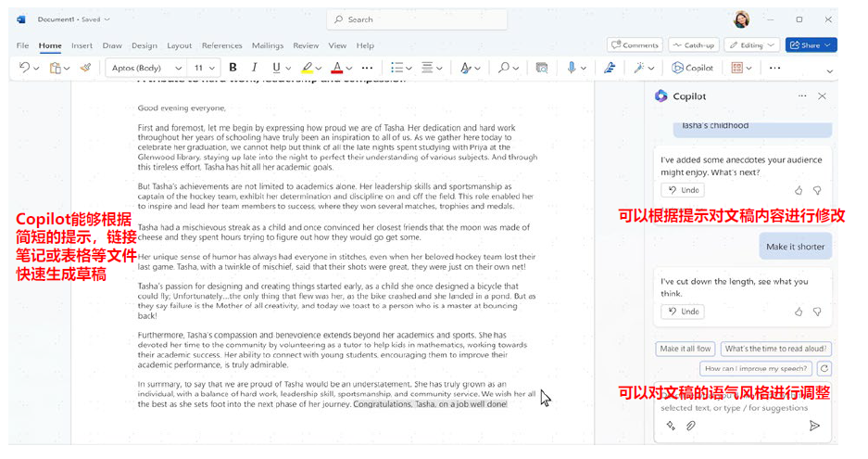Click the Undo arrow in toolbar
The width and height of the screenshot is (868, 459).
pos(24,68)
